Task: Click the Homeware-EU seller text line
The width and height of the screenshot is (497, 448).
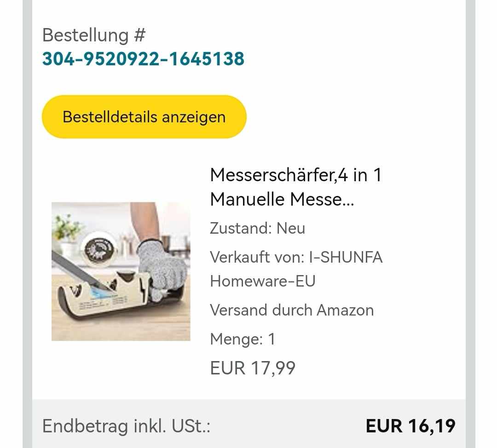Action: [263, 281]
